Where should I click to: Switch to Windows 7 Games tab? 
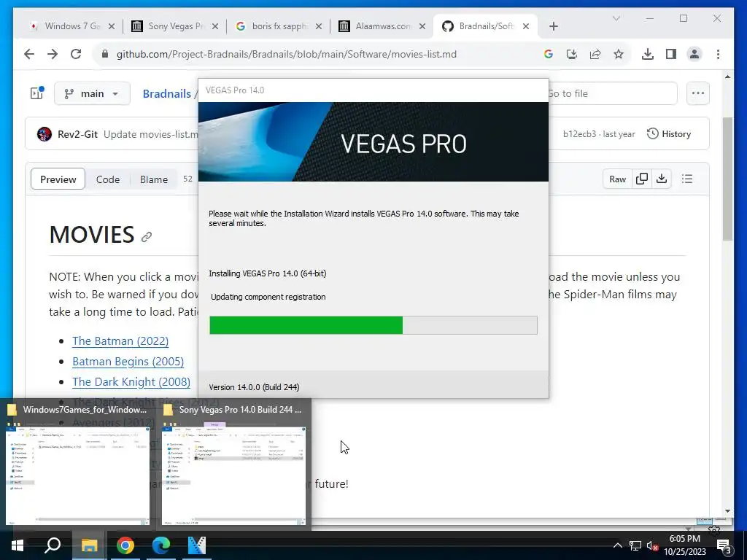(71, 26)
